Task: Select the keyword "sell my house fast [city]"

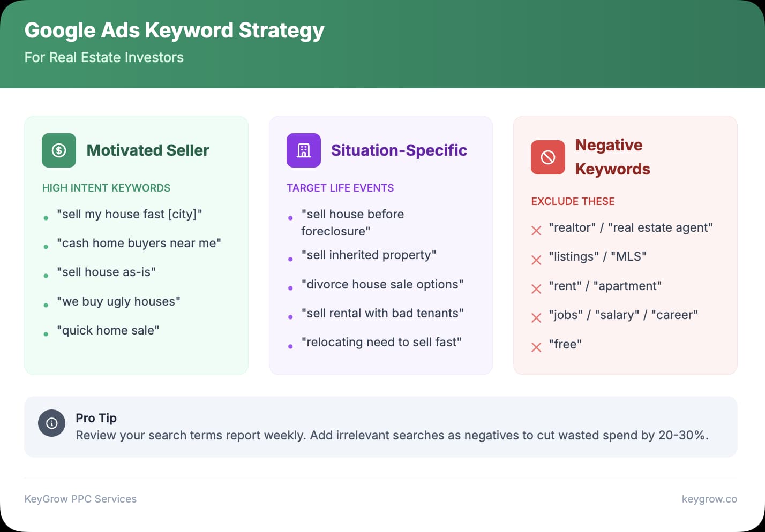Action: pyautogui.click(x=130, y=214)
